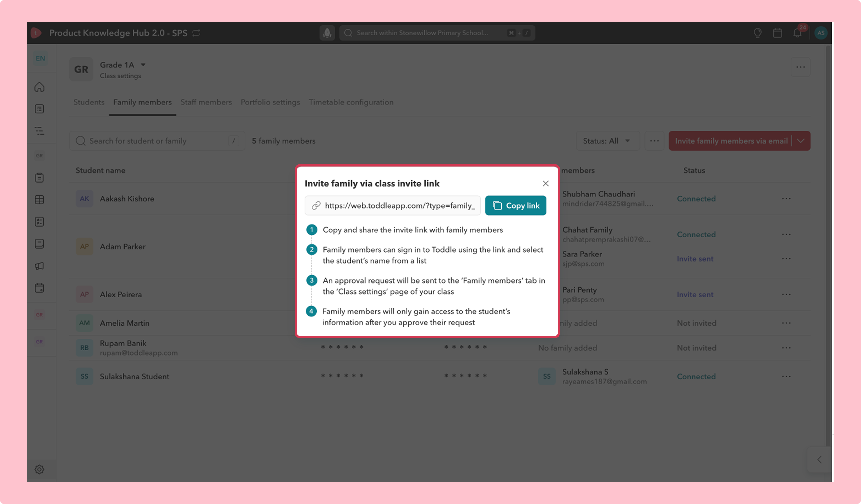861x504 pixels.
Task: Click the Invite sent status for Sara Parker
Action: [695, 259]
